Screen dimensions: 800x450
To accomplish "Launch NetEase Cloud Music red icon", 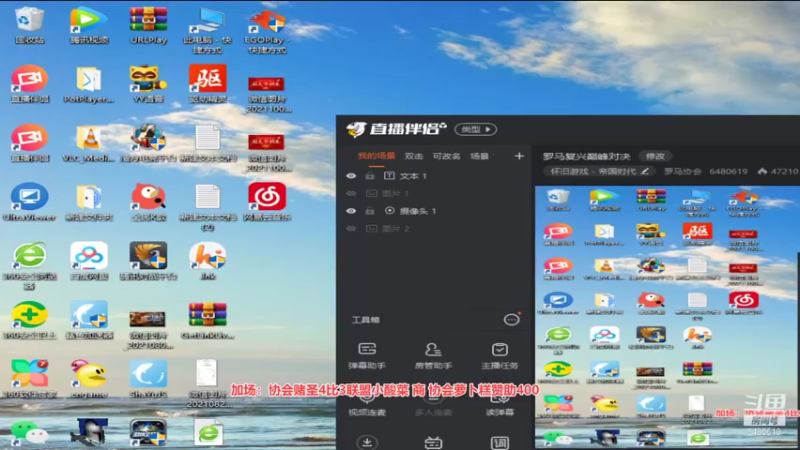I will coord(266,202).
